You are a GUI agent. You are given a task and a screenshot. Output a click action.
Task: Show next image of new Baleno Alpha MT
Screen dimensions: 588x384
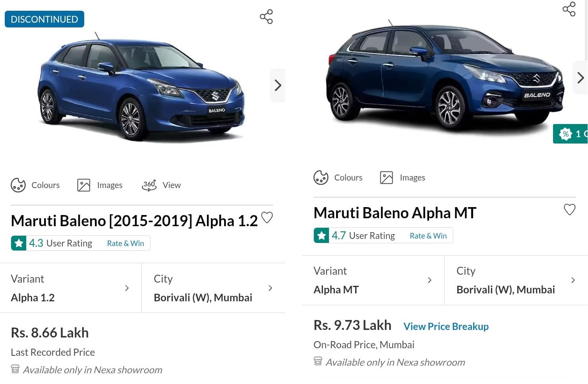click(x=580, y=78)
